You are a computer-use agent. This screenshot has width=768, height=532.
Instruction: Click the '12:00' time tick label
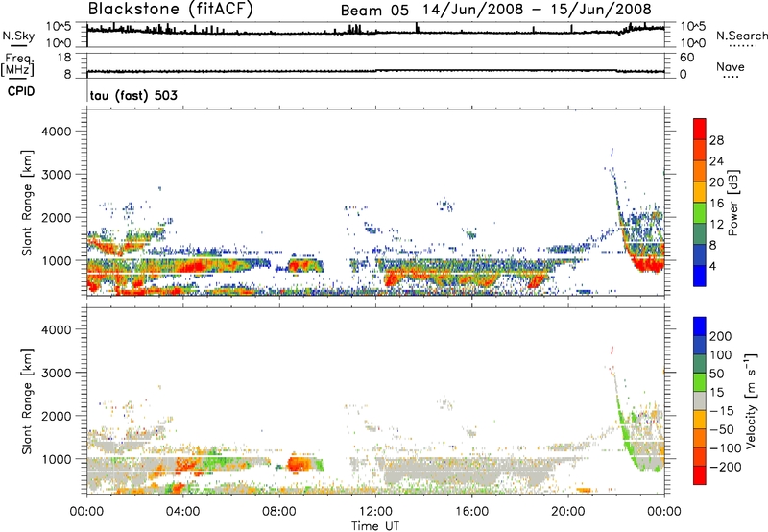[x=375, y=512]
